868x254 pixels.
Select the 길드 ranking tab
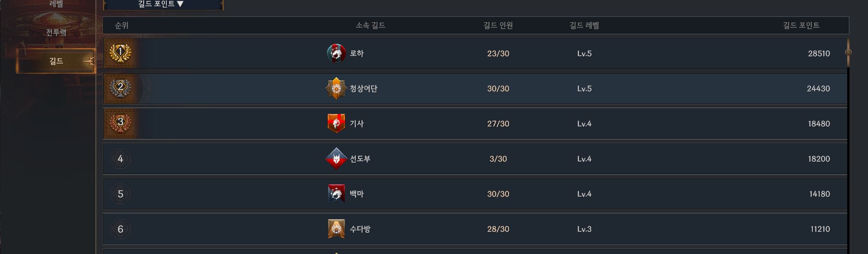(x=56, y=61)
